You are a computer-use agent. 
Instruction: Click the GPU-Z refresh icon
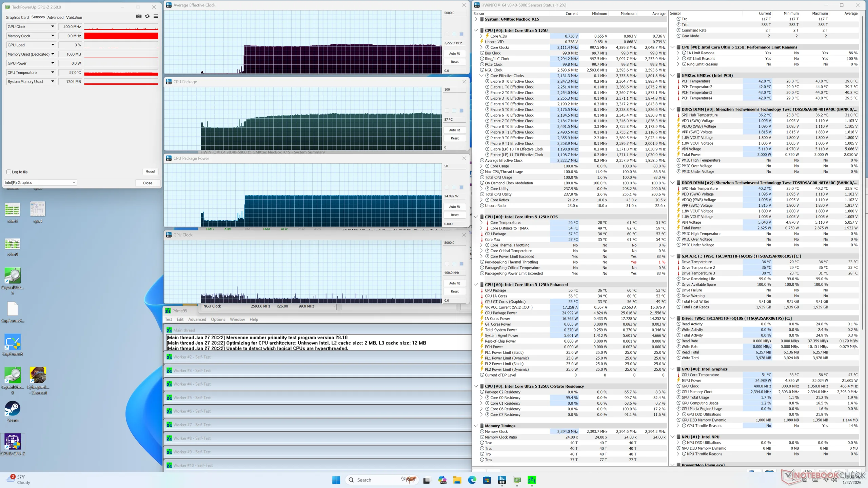147,16
